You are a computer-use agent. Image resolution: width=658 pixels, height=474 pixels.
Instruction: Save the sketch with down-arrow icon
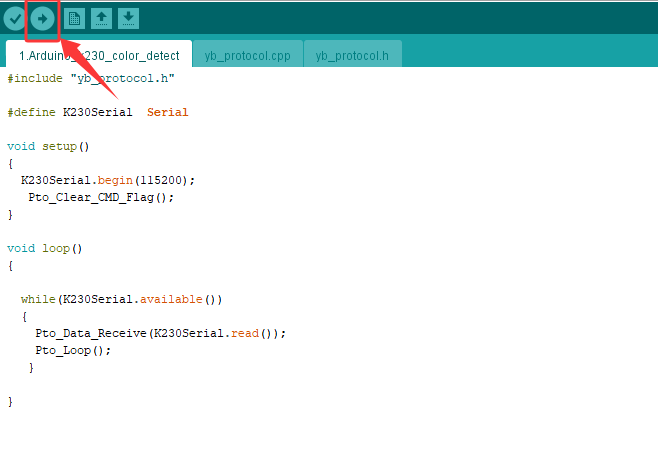coord(128,19)
